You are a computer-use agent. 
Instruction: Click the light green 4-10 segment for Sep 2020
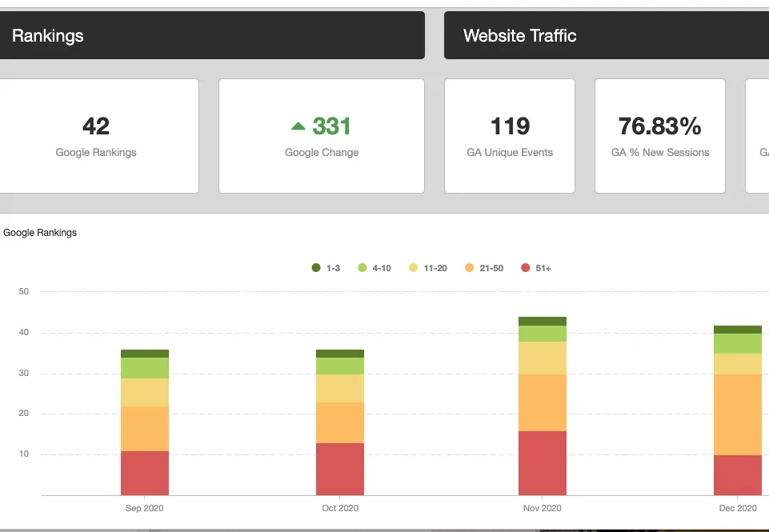[145, 368]
